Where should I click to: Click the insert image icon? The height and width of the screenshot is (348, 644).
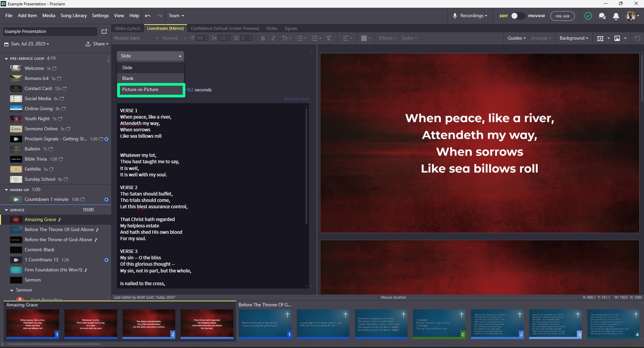[617, 38]
